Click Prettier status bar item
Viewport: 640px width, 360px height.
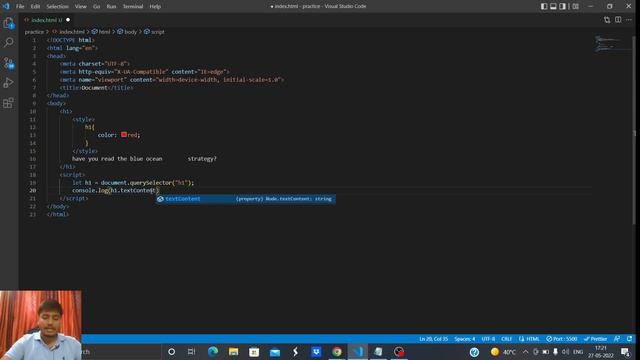click(595, 339)
